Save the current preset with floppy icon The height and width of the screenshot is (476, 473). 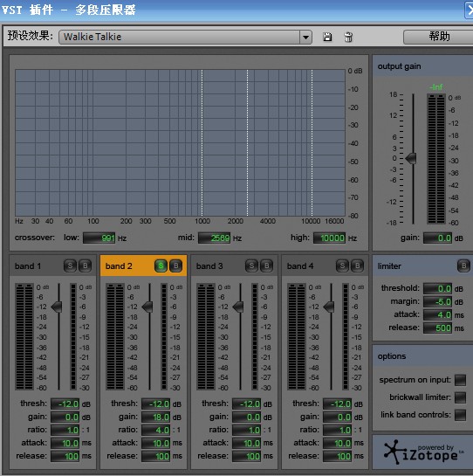pyautogui.click(x=327, y=37)
